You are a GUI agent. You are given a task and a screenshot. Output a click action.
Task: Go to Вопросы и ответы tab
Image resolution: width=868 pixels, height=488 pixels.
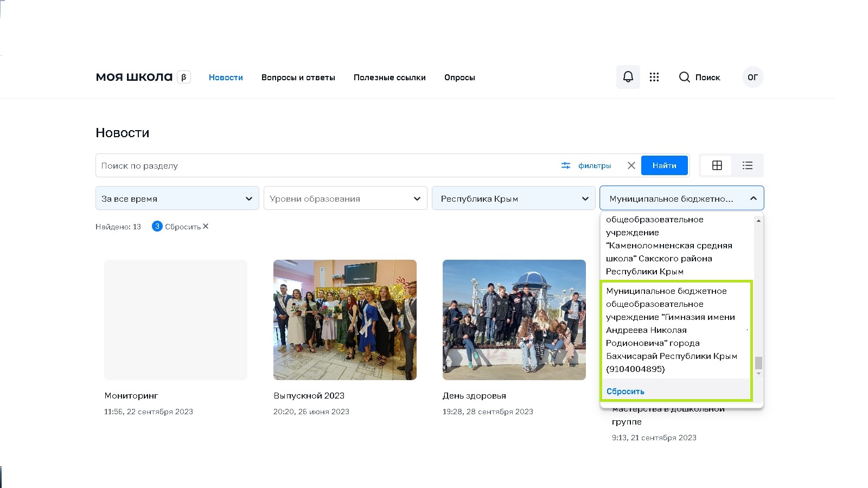point(298,78)
